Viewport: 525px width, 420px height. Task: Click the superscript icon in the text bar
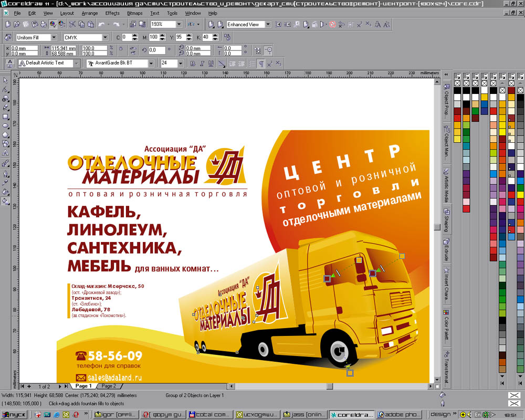coord(270,64)
